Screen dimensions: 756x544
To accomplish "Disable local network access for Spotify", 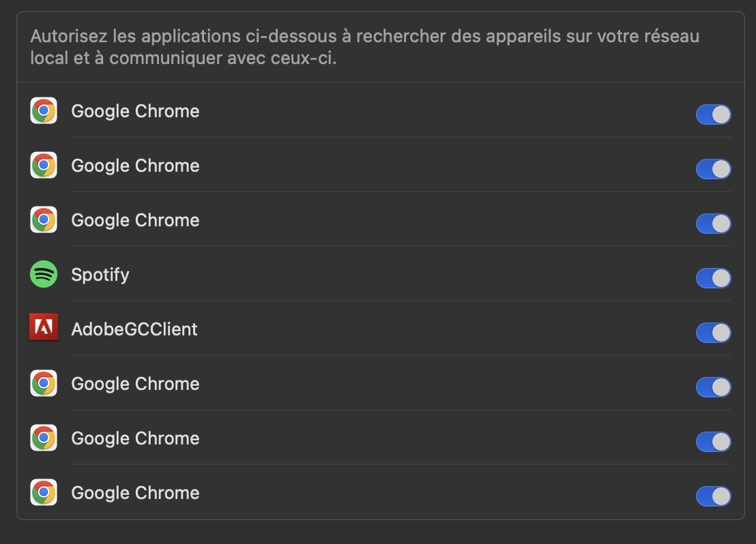I will coord(713,278).
